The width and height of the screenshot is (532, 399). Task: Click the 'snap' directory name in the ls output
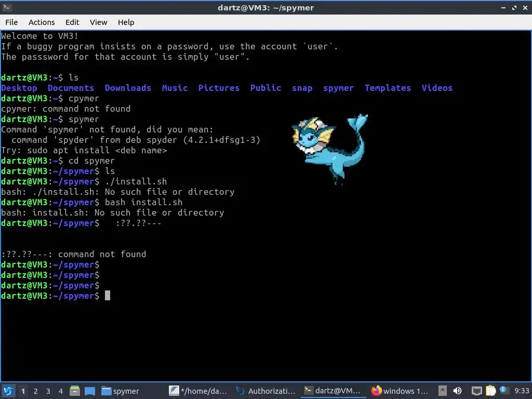(x=302, y=88)
